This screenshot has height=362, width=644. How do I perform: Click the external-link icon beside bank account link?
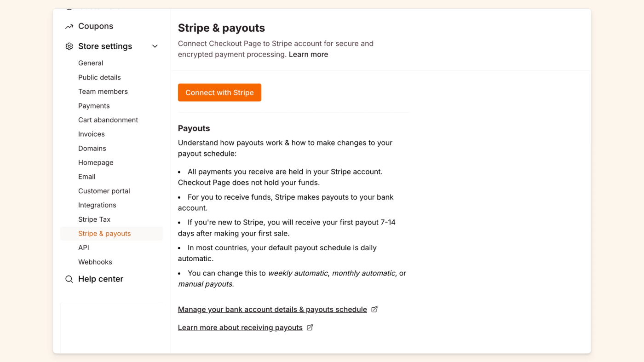click(374, 309)
